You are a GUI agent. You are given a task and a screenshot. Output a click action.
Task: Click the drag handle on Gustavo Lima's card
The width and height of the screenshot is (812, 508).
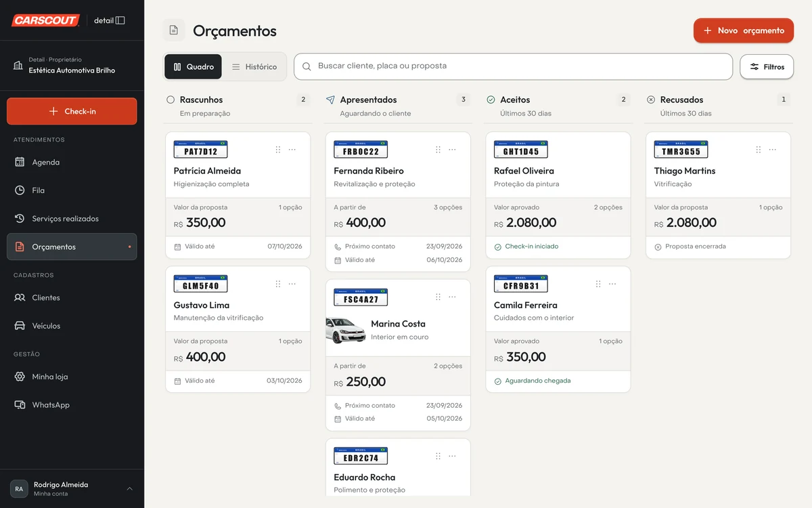(278, 284)
